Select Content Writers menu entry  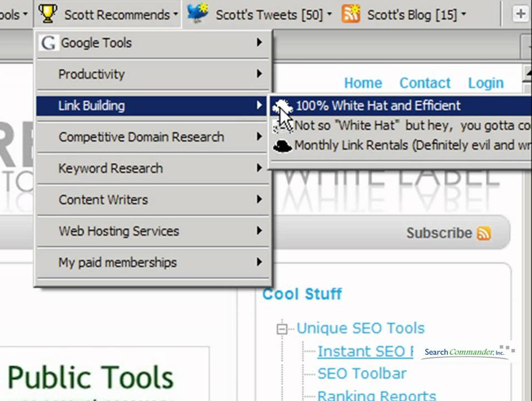[x=152, y=199]
